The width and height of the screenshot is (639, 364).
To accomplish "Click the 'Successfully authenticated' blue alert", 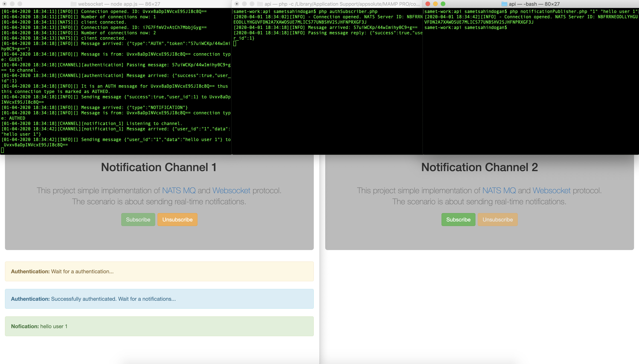I will click(159, 299).
